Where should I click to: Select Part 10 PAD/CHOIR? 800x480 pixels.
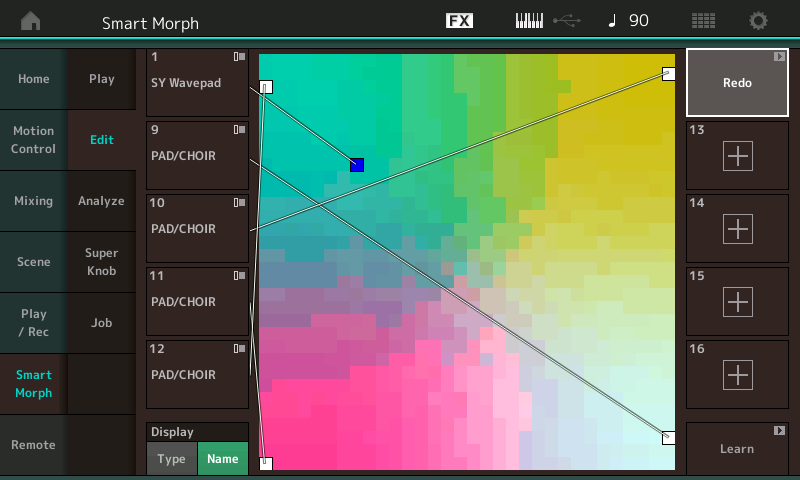tap(197, 228)
